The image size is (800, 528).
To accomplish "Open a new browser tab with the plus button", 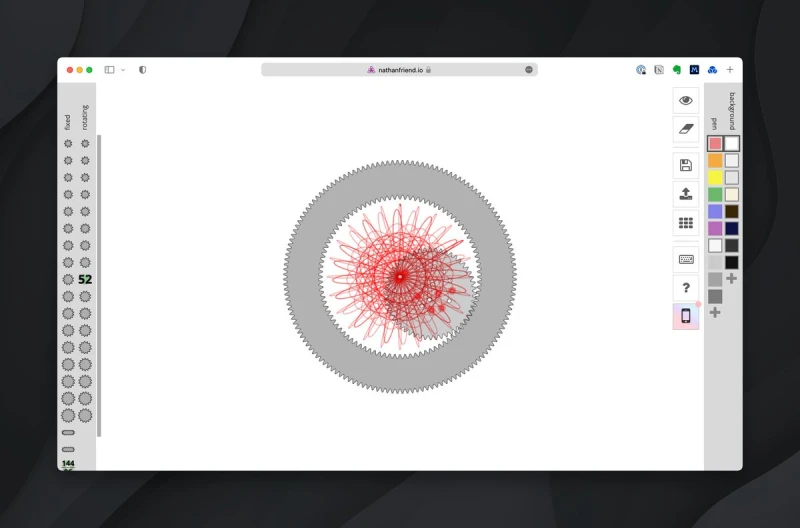I will pyautogui.click(x=729, y=70).
